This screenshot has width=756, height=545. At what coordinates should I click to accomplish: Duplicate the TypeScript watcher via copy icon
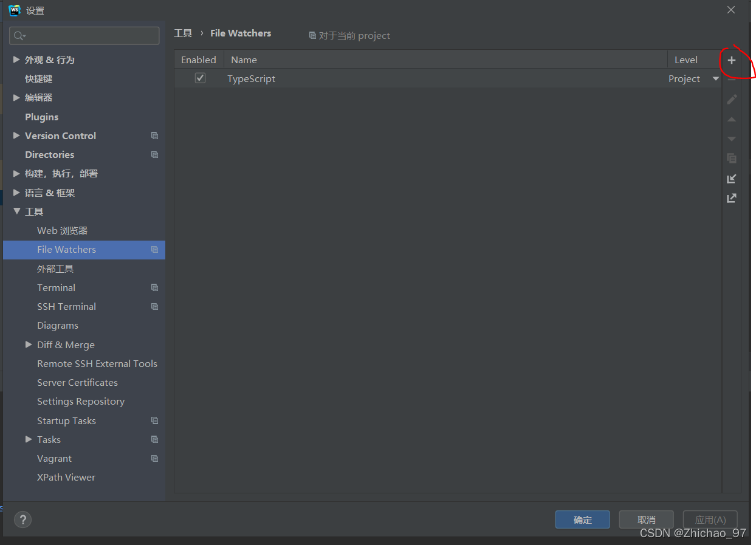click(732, 158)
